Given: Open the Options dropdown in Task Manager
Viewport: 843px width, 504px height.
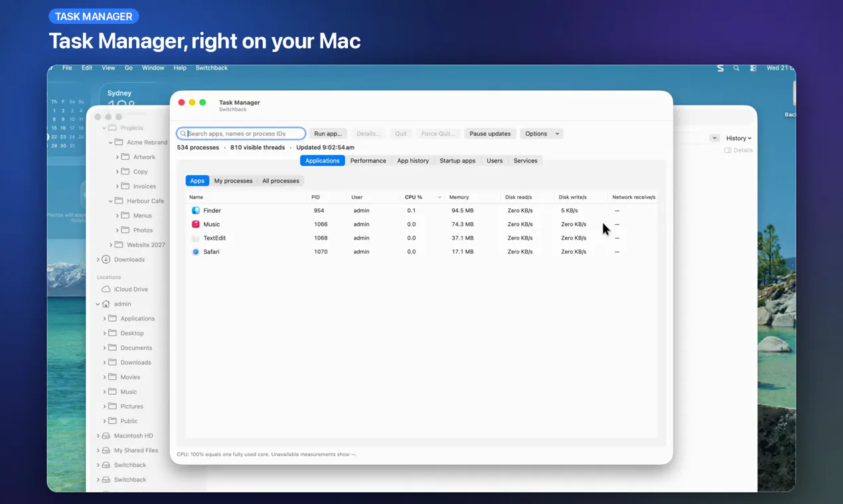Looking at the screenshot, I should point(542,134).
